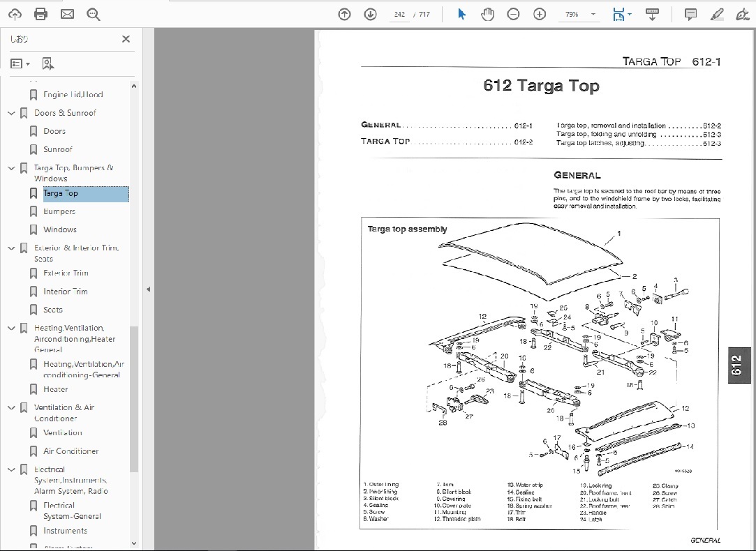Open Heating, Ventilation, Air conditioning-General bookmark
The image size is (756, 551).
tap(84, 370)
